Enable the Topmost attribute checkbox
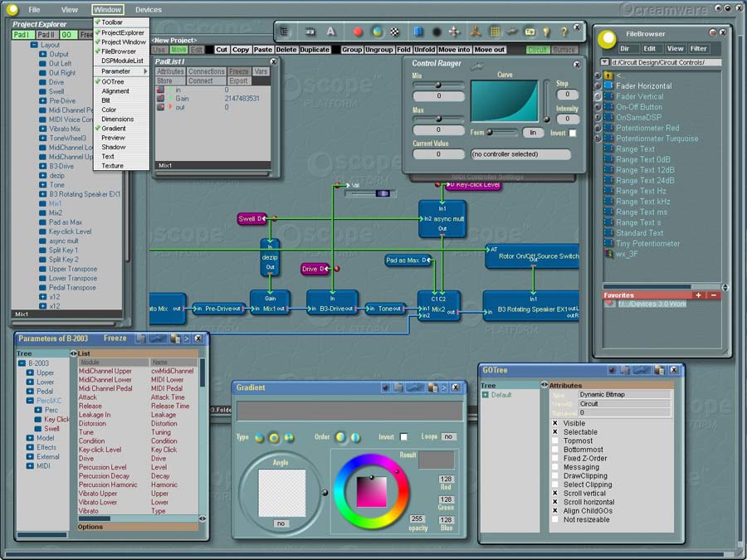The image size is (747, 560). 555,441
